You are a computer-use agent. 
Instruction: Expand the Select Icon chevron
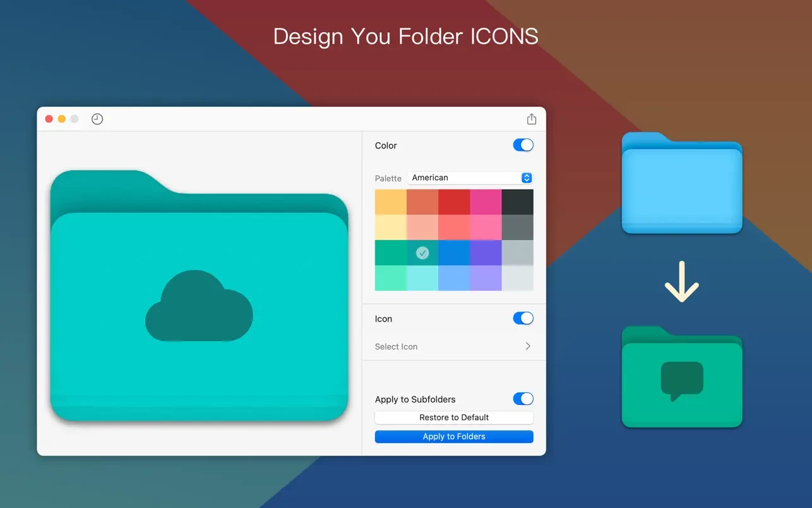[528, 346]
